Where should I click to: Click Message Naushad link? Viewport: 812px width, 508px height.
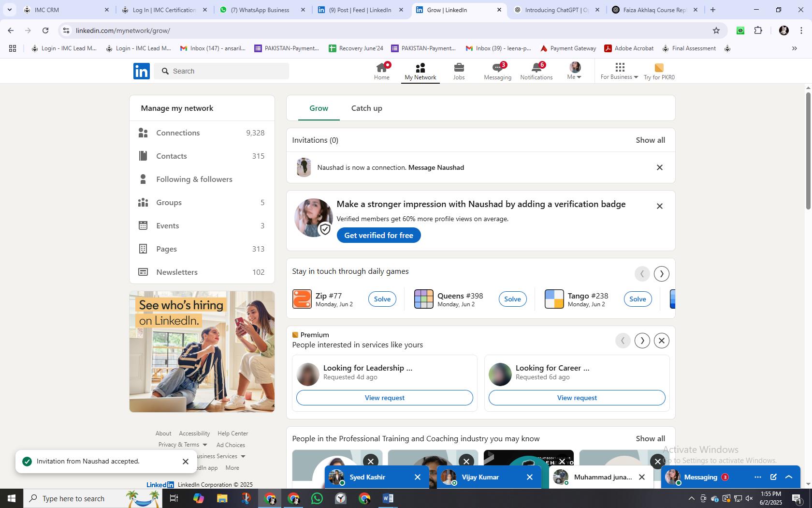tap(436, 167)
